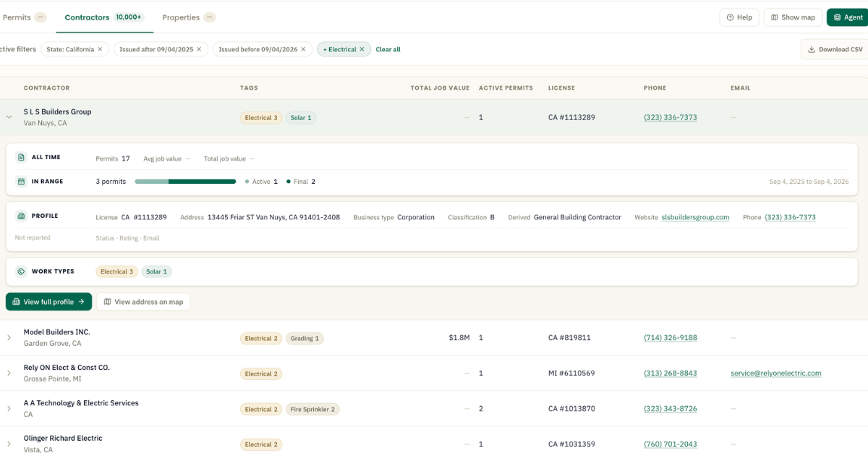Call (323) 336-7373 in the Profile section
Screen dimensions: 868x456
point(790,217)
